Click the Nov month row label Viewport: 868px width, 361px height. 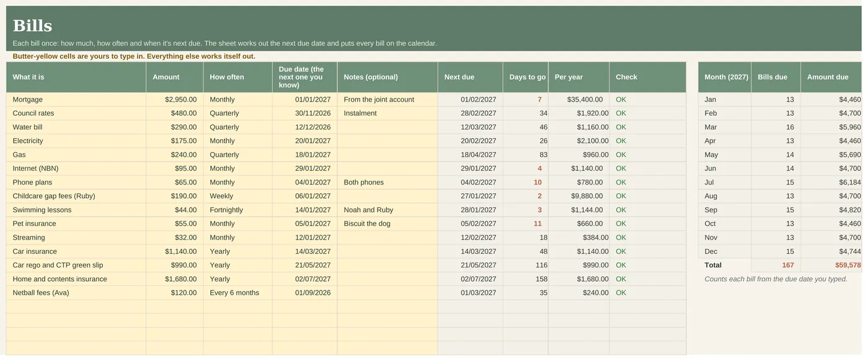click(x=724, y=238)
